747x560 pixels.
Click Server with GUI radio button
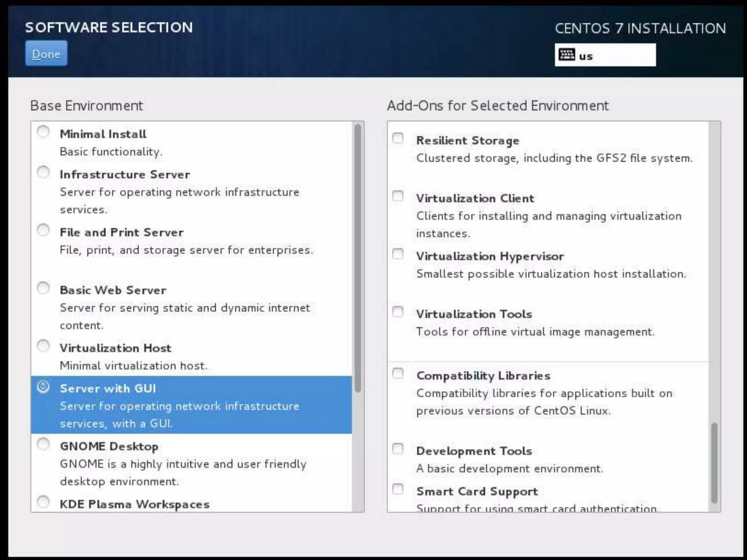(x=43, y=386)
